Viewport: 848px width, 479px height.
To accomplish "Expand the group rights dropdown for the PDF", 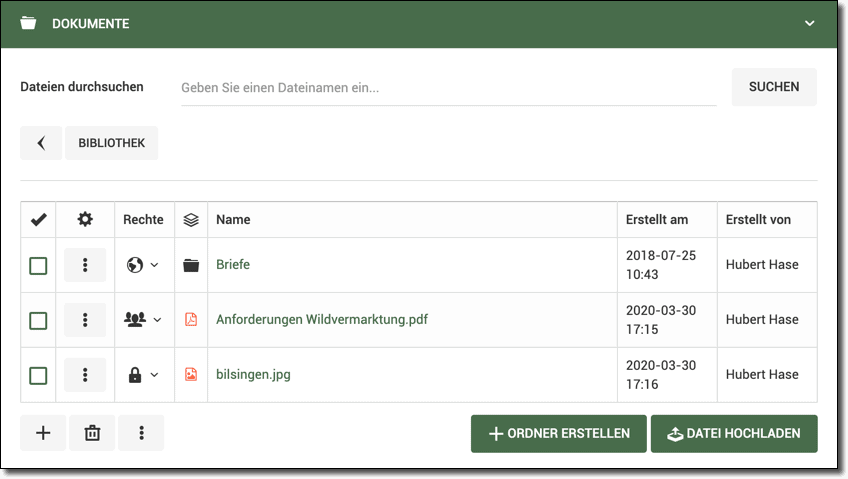I will [x=143, y=320].
